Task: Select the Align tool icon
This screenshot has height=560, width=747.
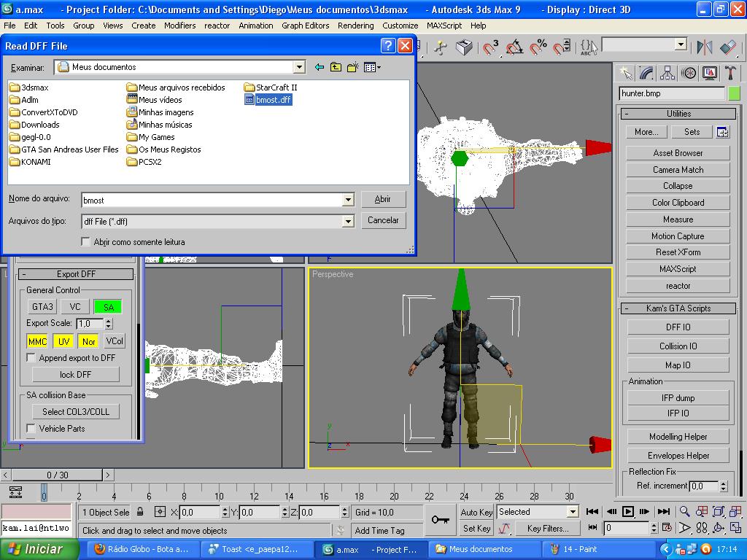Action: point(729,47)
